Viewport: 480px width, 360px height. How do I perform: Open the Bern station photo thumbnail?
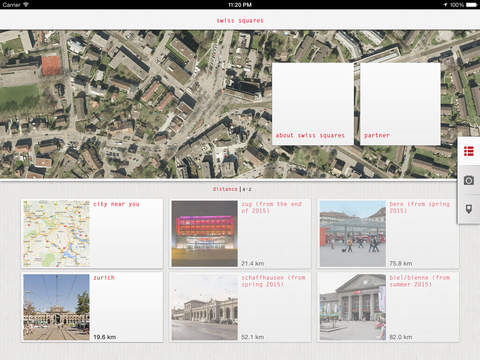353,233
